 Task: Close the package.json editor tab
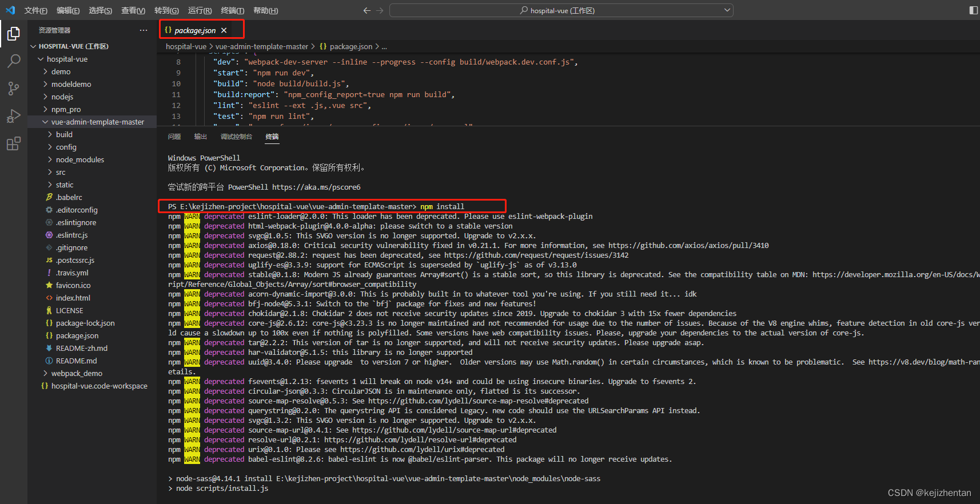[224, 30]
